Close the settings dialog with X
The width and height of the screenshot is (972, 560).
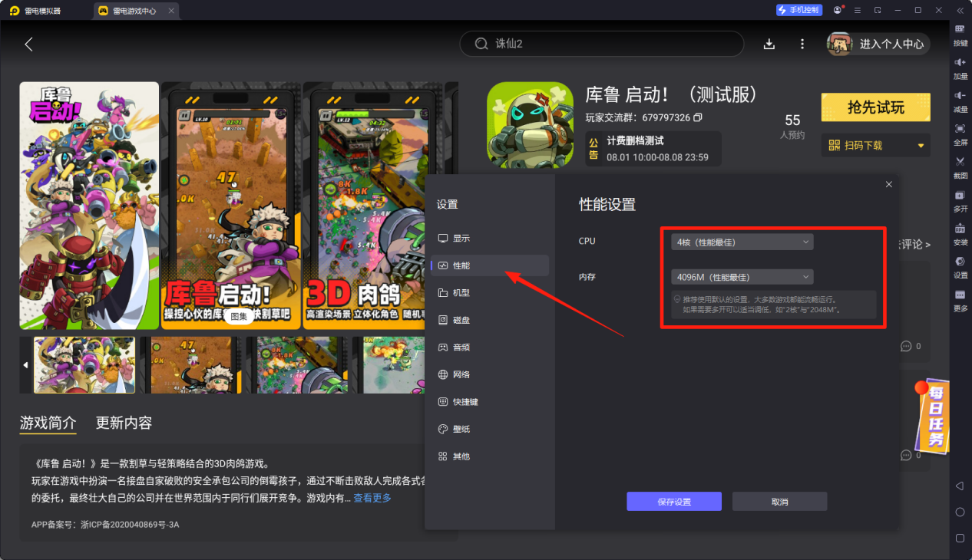pos(889,184)
